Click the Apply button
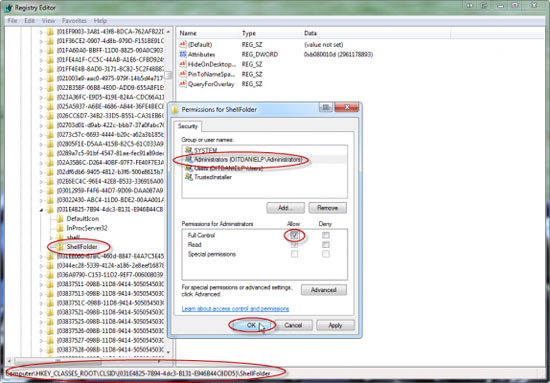550x383 pixels. click(335, 325)
